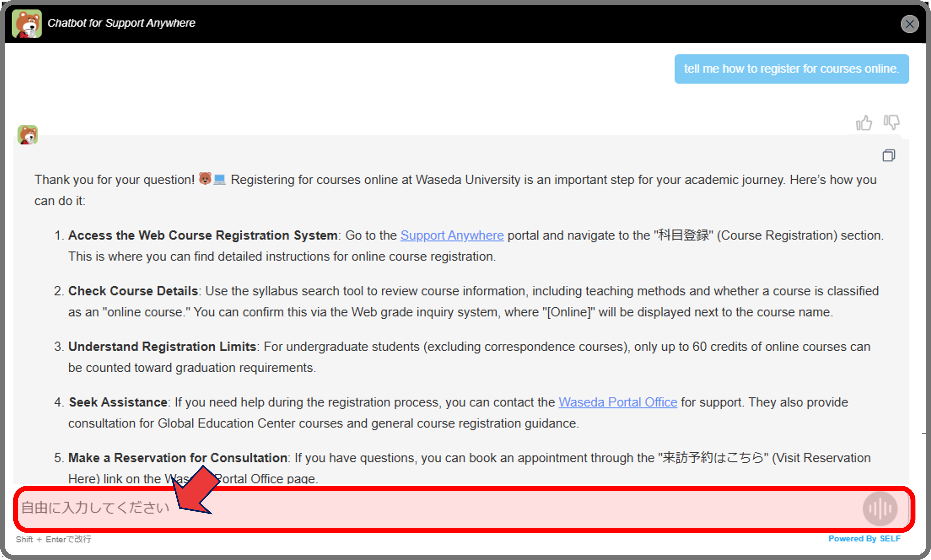Image resolution: width=931 pixels, height=560 pixels.
Task: Click the chat scrollbar on right edge
Action: pyautogui.click(x=923, y=491)
